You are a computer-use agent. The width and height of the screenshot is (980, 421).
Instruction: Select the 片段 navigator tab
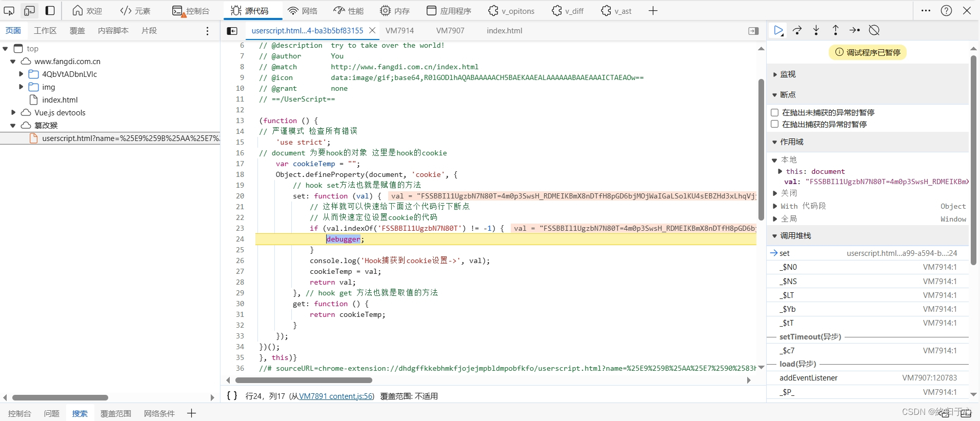149,31
